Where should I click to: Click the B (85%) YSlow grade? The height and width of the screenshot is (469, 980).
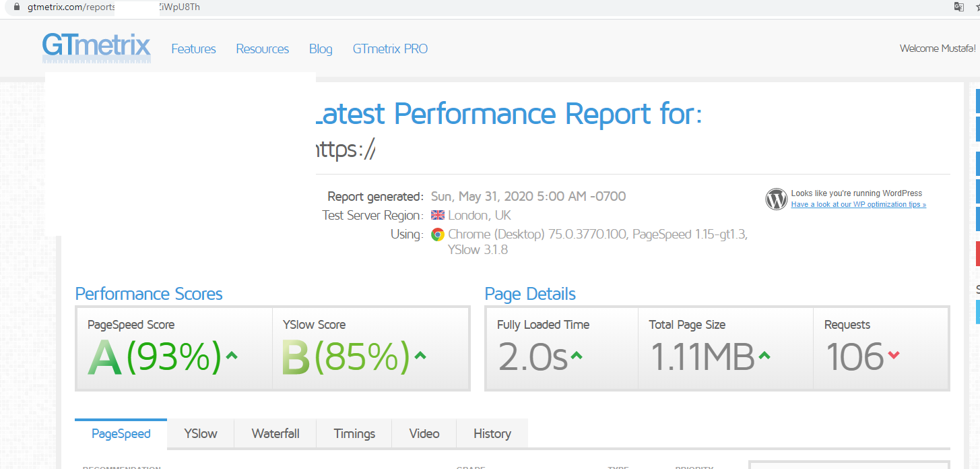click(x=346, y=357)
